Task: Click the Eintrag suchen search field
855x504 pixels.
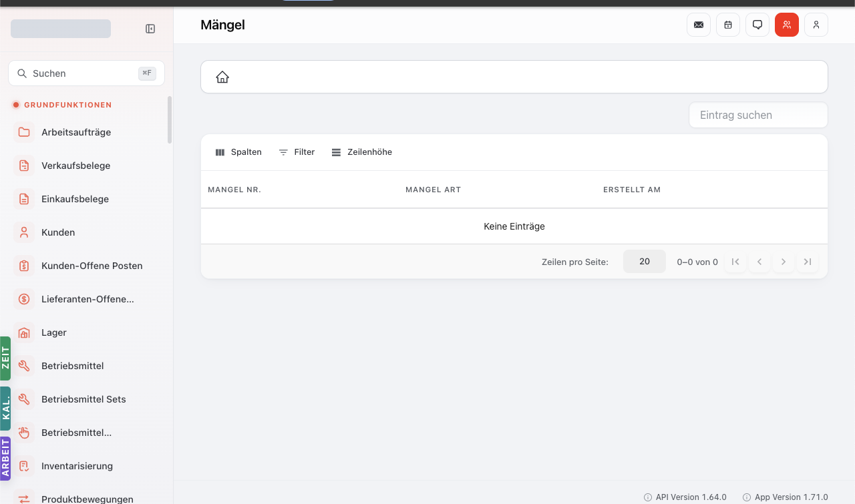Action: [x=758, y=115]
